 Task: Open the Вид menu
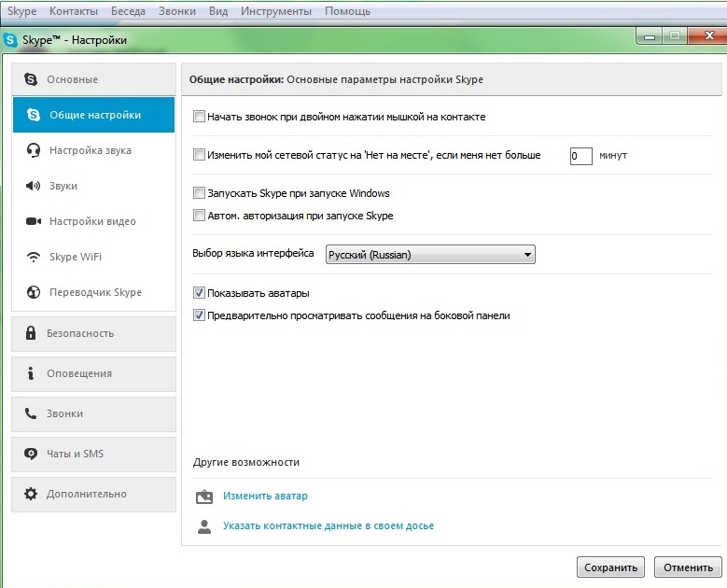[x=218, y=11]
